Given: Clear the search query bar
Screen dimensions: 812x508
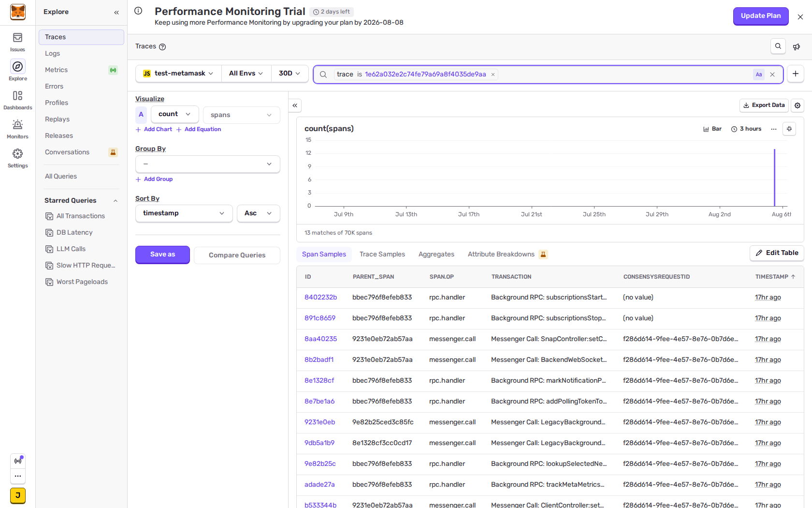Looking at the screenshot, I should [x=772, y=75].
